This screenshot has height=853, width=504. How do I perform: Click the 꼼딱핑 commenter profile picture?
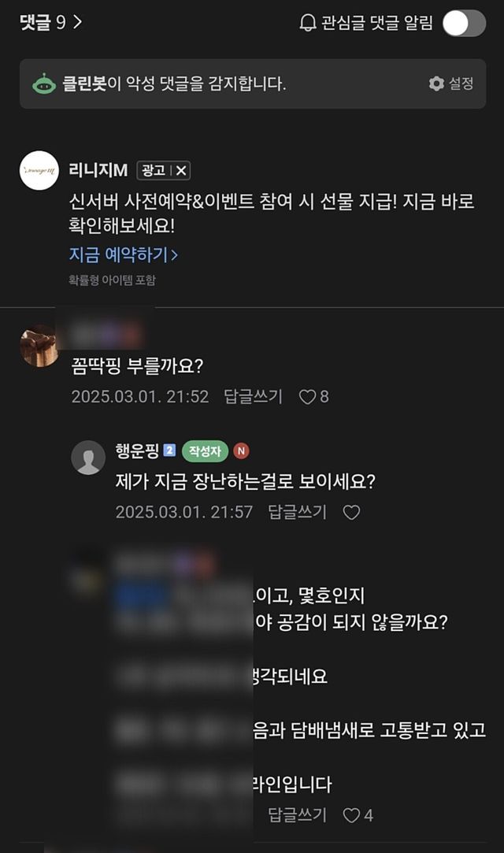click(39, 346)
